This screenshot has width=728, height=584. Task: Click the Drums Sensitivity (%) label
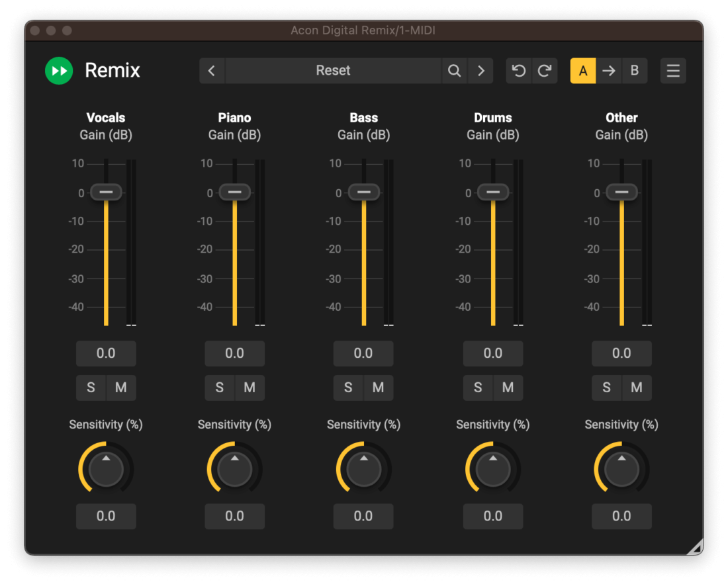point(492,425)
